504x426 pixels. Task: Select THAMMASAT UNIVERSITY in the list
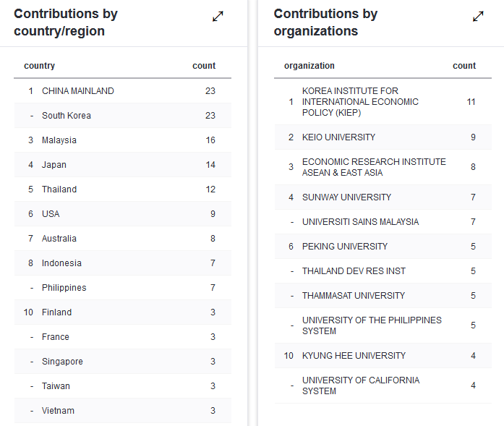click(x=383, y=296)
